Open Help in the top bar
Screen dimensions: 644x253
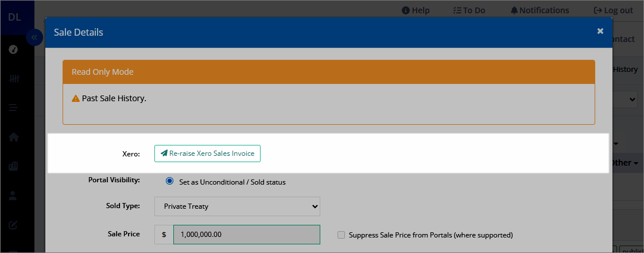pos(416,10)
